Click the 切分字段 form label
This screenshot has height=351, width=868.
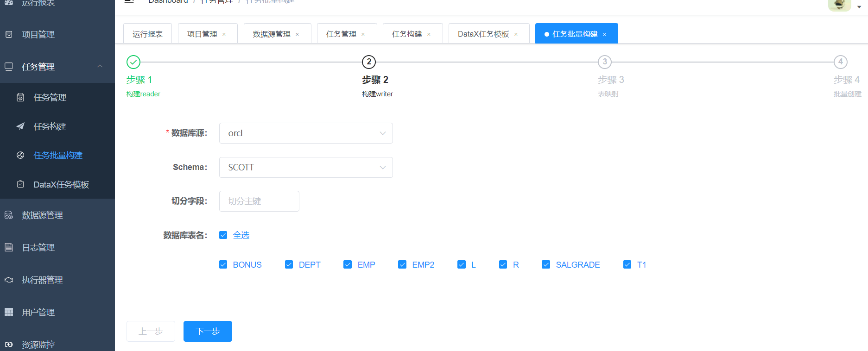pyautogui.click(x=189, y=201)
